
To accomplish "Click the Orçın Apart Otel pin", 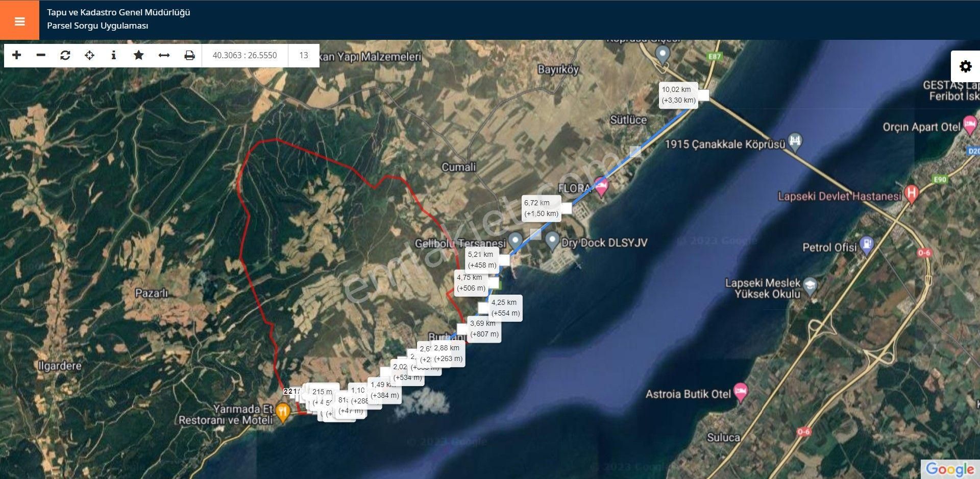I will tap(970, 125).
